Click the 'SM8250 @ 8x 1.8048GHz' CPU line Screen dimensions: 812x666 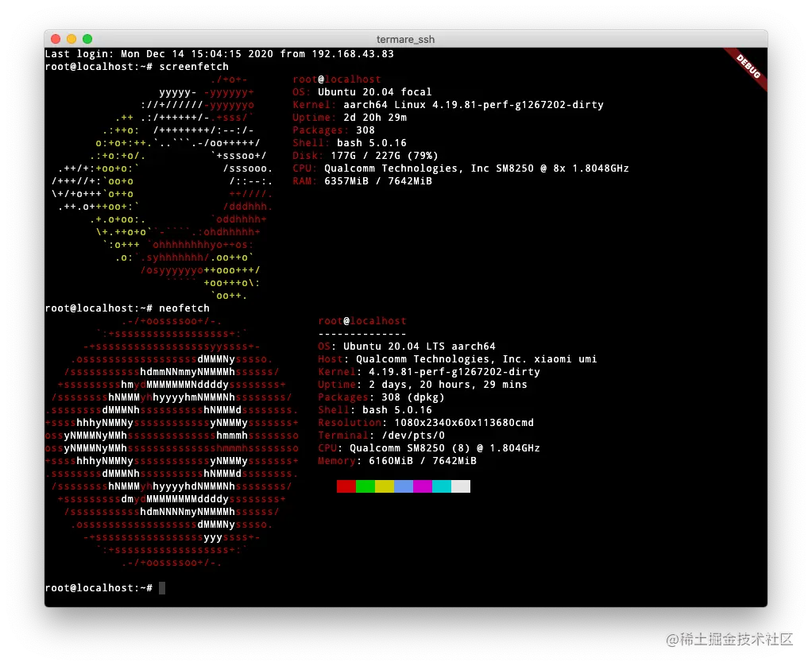[460, 168]
